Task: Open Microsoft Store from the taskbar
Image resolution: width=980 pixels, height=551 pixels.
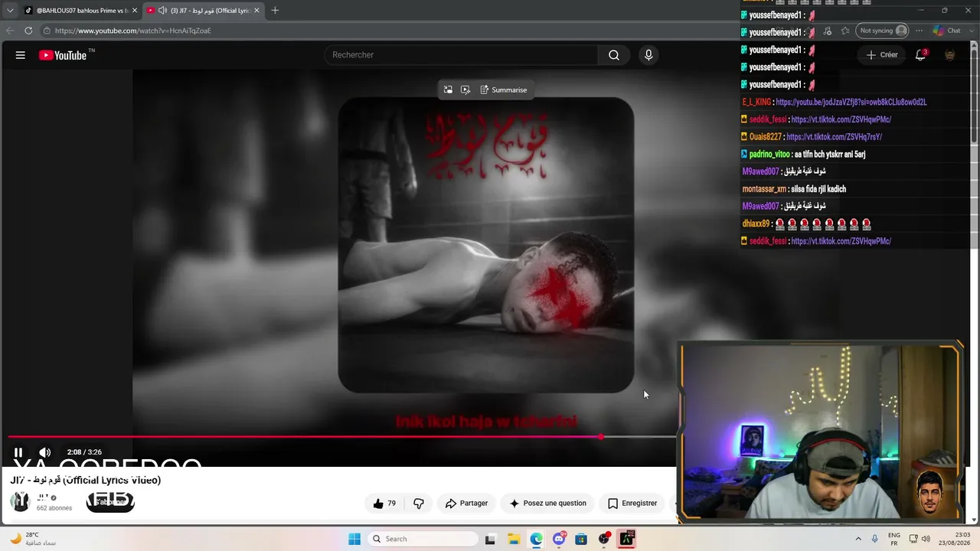Action: [581, 539]
